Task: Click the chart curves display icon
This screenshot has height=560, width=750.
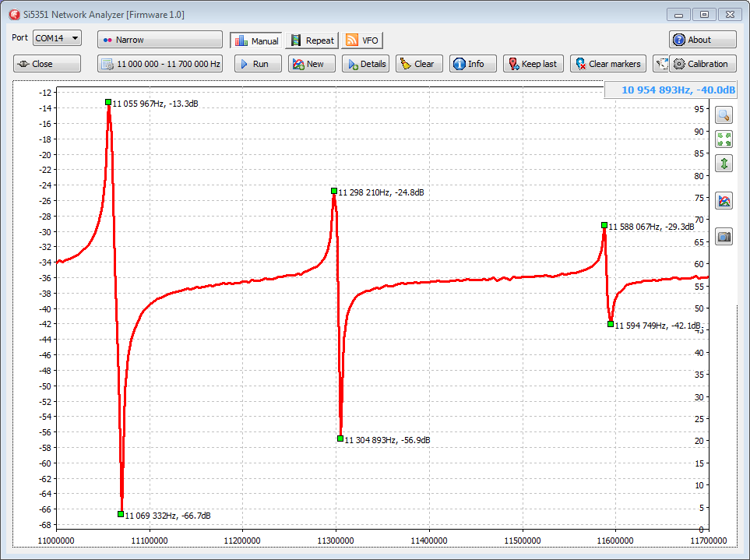Action: [x=724, y=201]
